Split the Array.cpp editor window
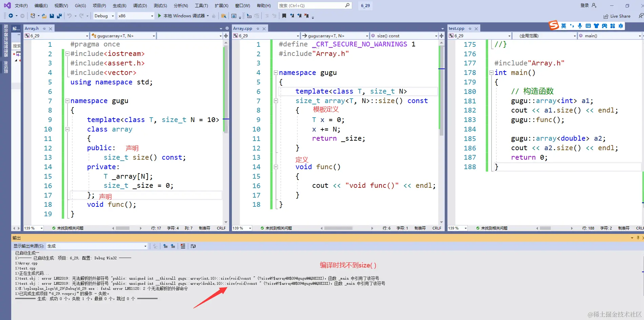The height and width of the screenshot is (320, 644). click(441, 36)
